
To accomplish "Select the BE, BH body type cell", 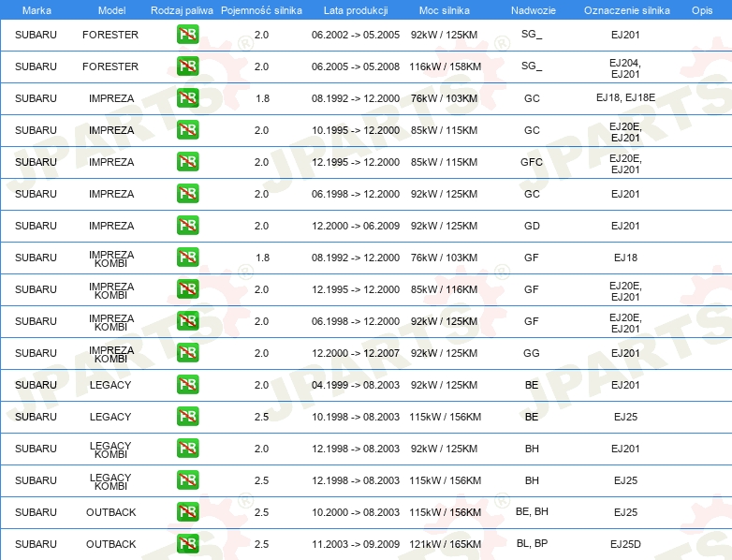I will [x=532, y=511].
